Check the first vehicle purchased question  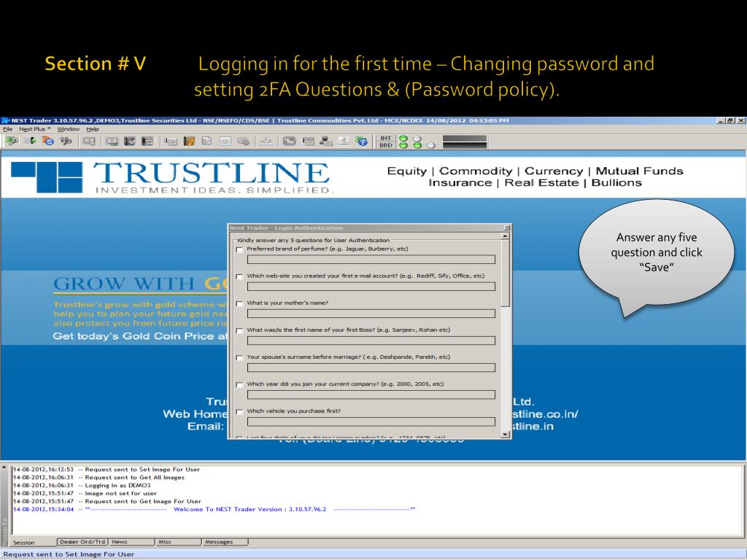(239, 412)
